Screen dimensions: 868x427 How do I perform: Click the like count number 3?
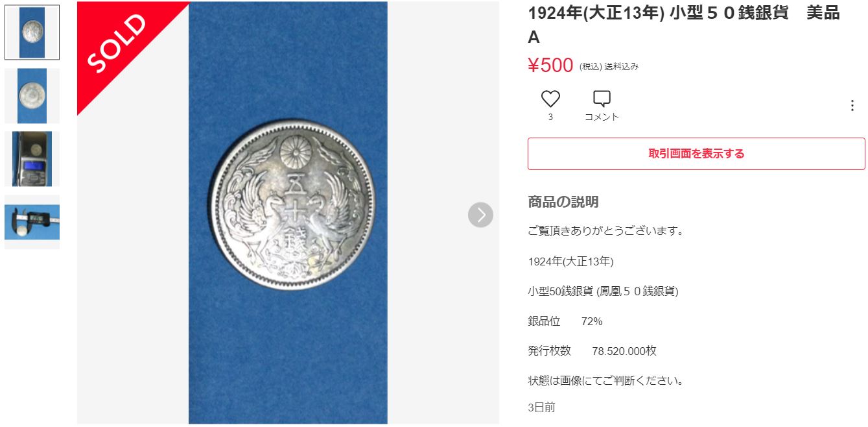coord(550,117)
